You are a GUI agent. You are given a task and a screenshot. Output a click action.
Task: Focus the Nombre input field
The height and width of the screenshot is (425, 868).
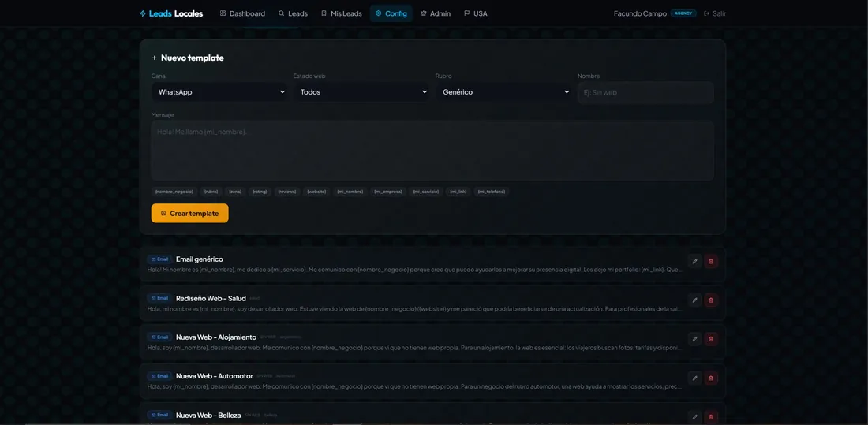coord(645,92)
